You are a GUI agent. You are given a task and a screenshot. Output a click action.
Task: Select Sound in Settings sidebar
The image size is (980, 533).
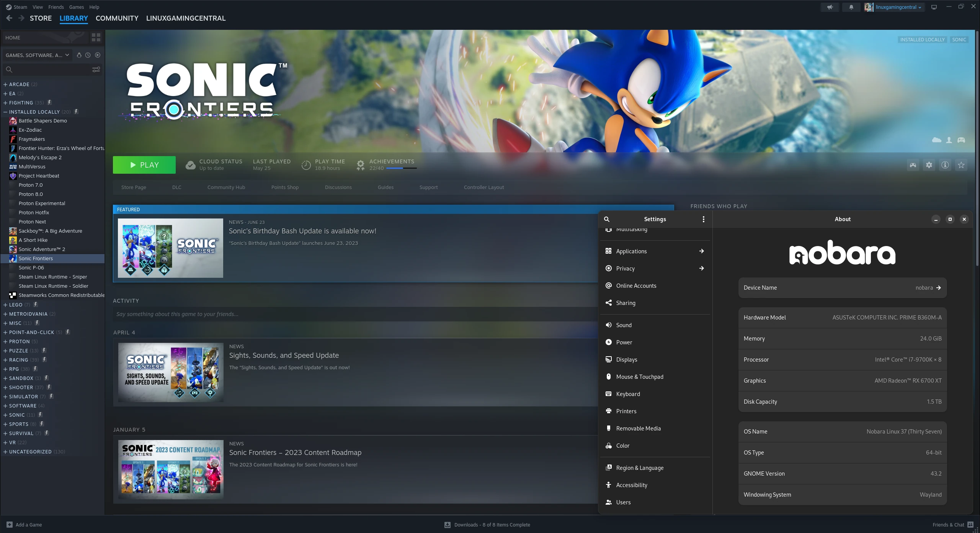(655, 325)
